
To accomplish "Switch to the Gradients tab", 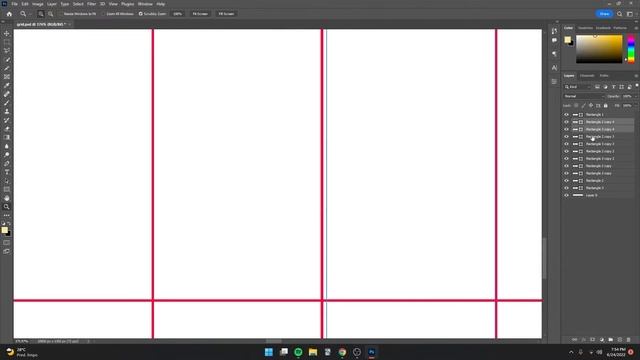I will (603, 28).
